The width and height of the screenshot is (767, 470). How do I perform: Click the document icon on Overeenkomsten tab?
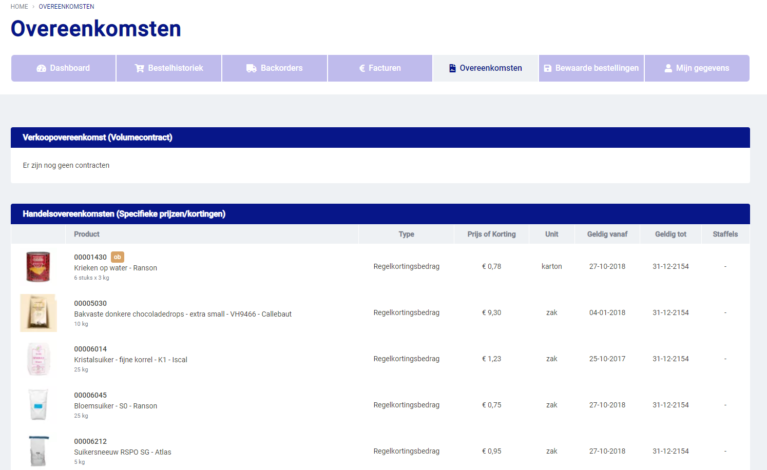[452, 68]
